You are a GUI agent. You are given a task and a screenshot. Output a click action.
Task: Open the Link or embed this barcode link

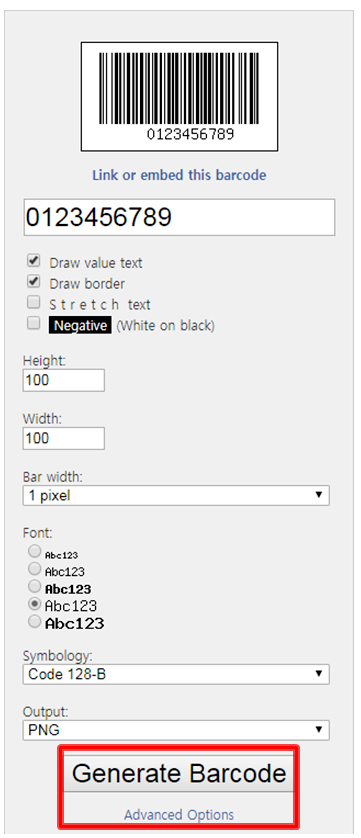click(179, 175)
